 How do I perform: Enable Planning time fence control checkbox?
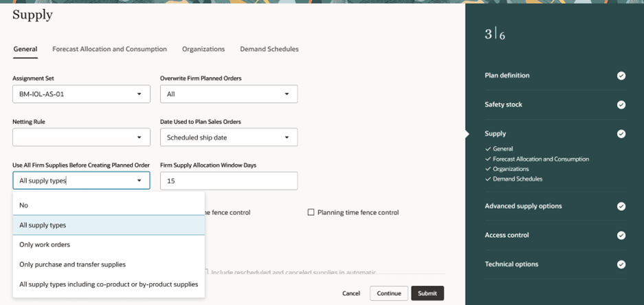[311, 213]
